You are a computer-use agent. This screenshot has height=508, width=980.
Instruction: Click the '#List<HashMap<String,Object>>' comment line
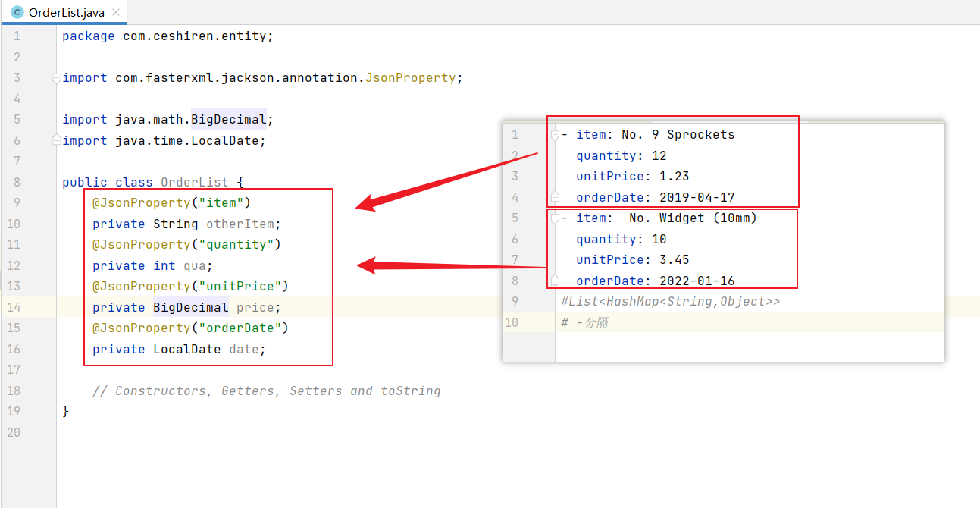click(x=670, y=302)
